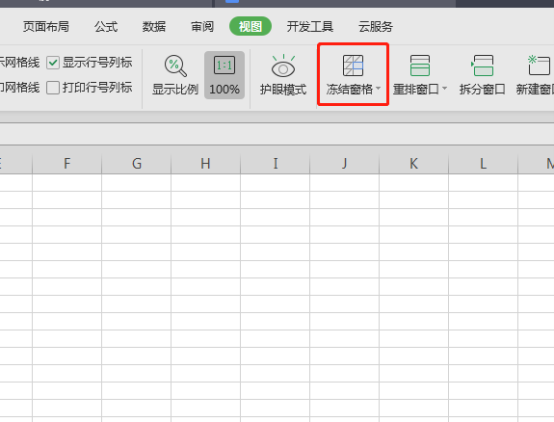Open the 云服务 ribbon tab
Viewport: 554px width, 422px height.
pyautogui.click(x=376, y=27)
